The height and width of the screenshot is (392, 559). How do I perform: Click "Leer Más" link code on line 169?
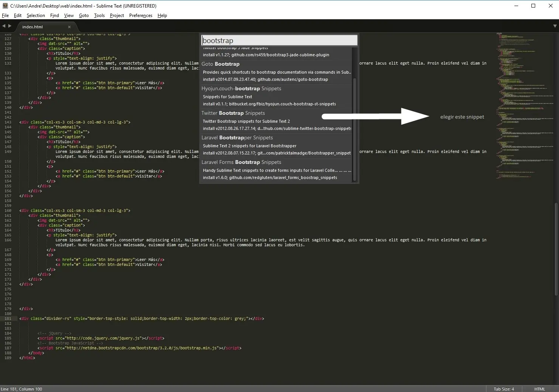pos(110,259)
